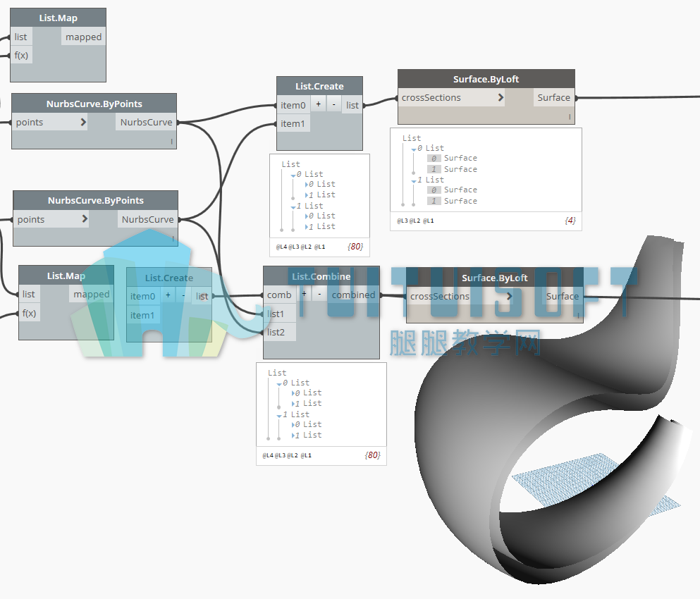Click the List.Combine node title
Screen dimensions: 700x599
click(321, 276)
